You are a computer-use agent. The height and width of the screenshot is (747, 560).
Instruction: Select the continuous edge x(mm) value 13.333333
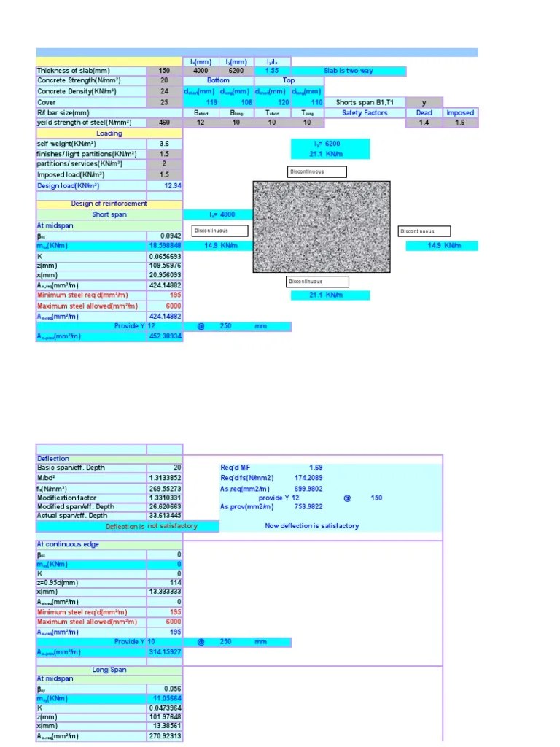click(164, 592)
